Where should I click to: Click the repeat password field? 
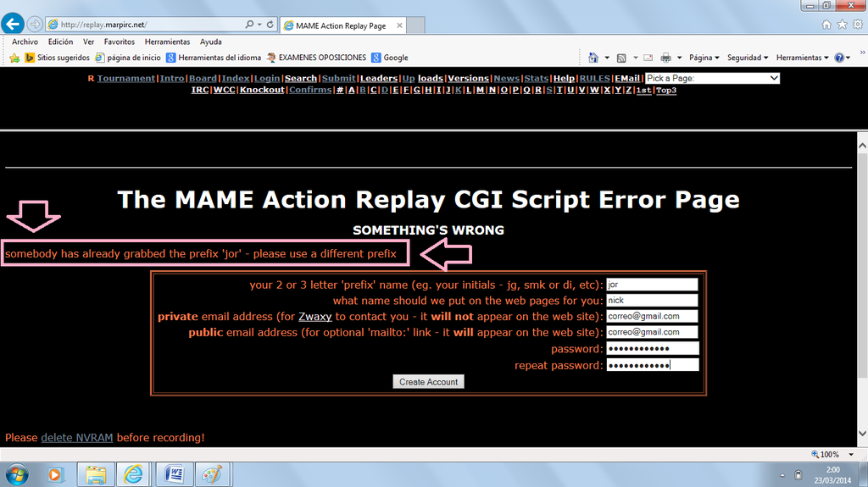point(653,365)
